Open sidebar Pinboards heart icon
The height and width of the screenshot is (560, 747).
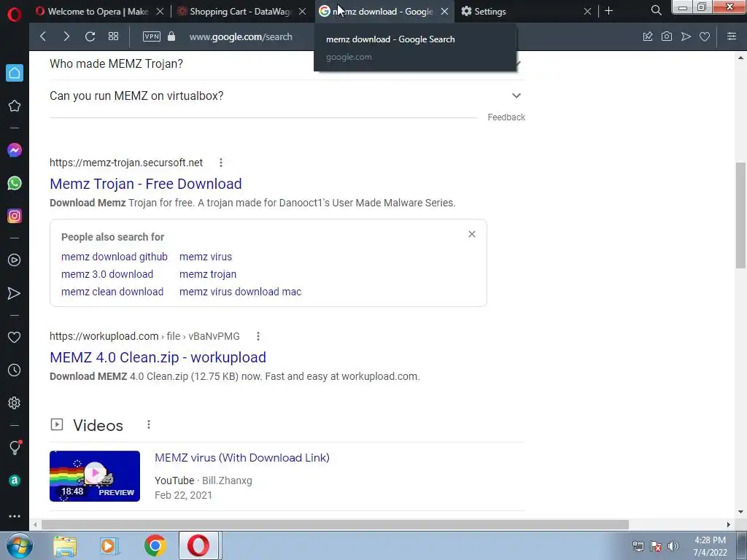pos(15,337)
